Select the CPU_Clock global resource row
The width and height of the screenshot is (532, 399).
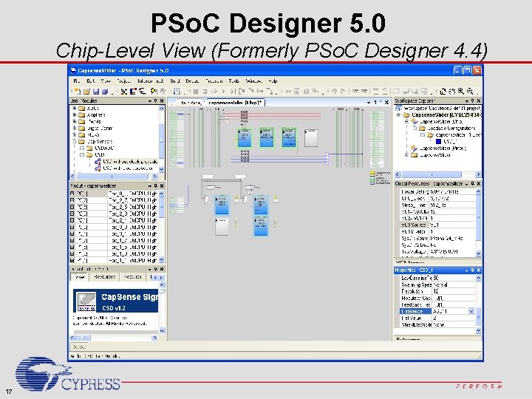pyautogui.click(x=437, y=198)
